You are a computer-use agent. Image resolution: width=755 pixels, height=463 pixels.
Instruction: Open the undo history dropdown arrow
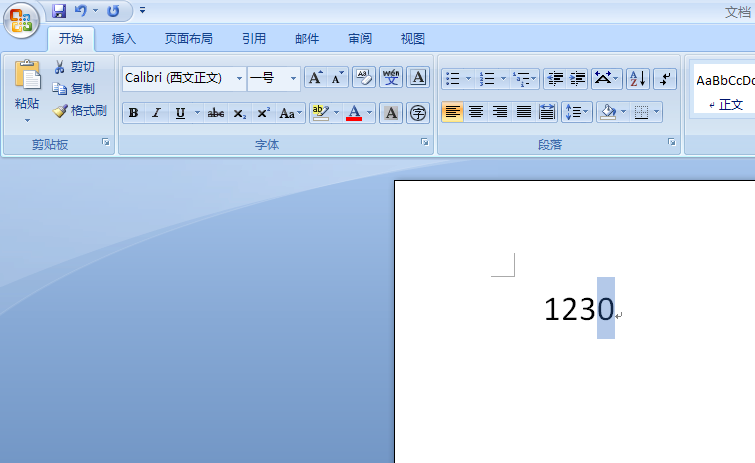[x=95, y=11]
